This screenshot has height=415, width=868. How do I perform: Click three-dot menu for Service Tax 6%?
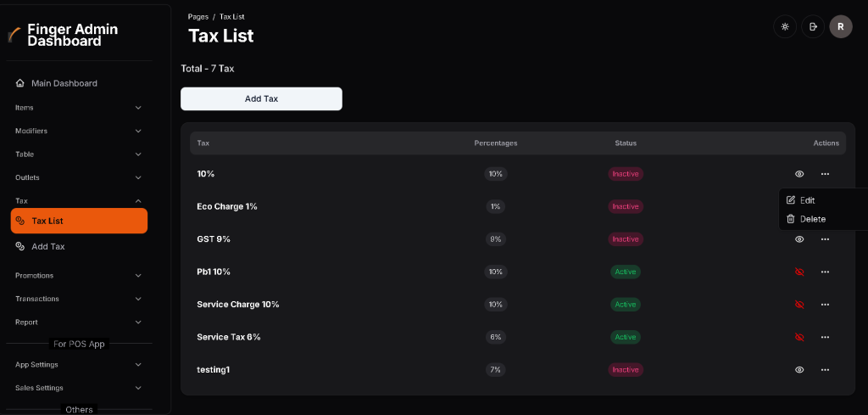point(825,337)
